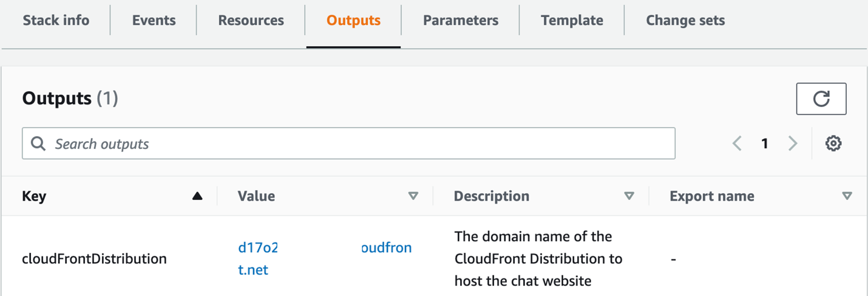
Task: Open outputs table preferences gear
Action: tap(833, 143)
